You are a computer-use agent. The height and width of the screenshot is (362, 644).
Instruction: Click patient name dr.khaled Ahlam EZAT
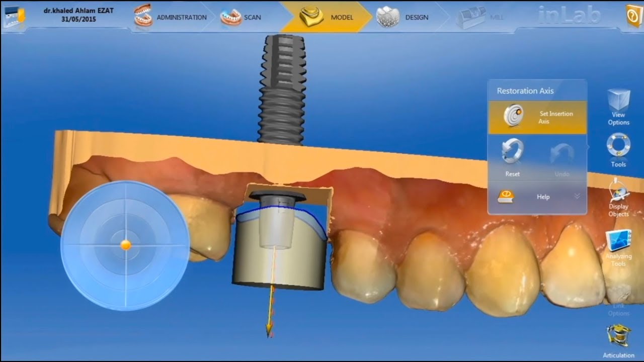tap(78, 11)
